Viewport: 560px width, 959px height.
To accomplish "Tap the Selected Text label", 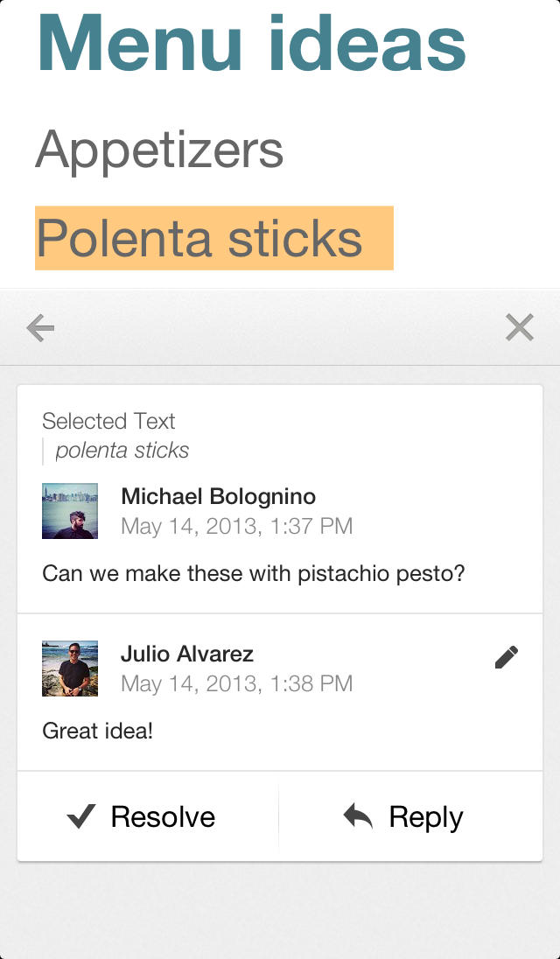I will click(x=107, y=421).
